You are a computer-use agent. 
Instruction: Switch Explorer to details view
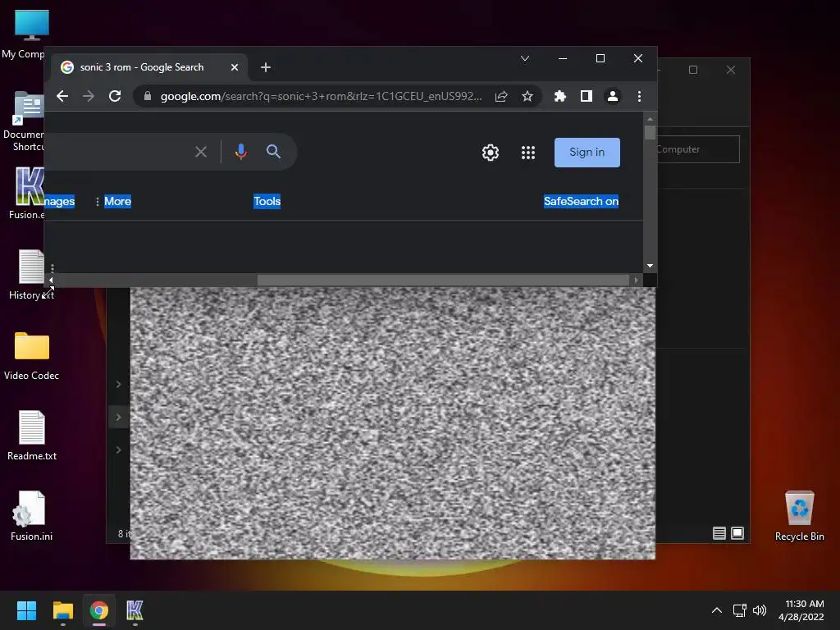(x=719, y=533)
